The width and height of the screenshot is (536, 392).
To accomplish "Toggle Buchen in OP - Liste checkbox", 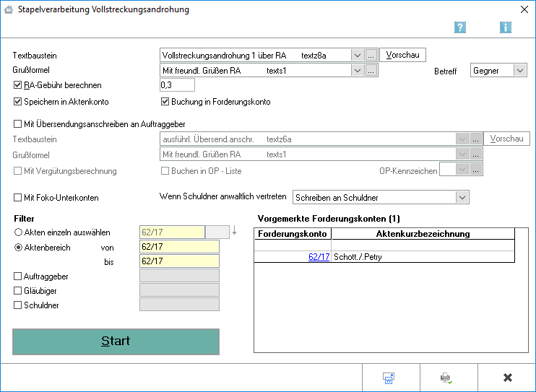I will click(x=165, y=171).
